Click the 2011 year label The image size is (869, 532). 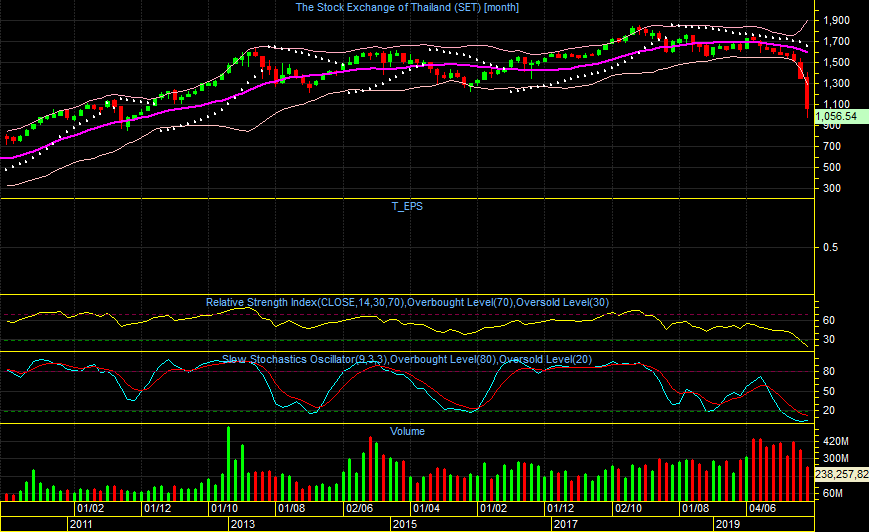pos(81,524)
